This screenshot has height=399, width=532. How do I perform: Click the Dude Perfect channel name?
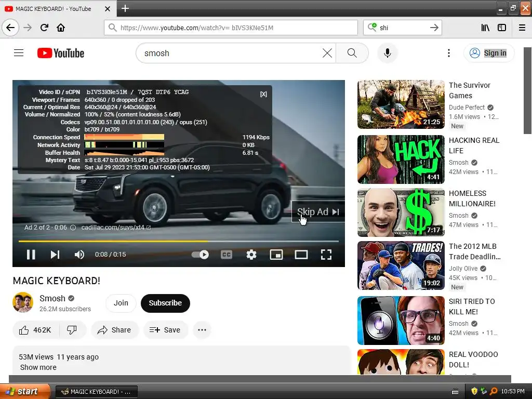tap(467, 108)
